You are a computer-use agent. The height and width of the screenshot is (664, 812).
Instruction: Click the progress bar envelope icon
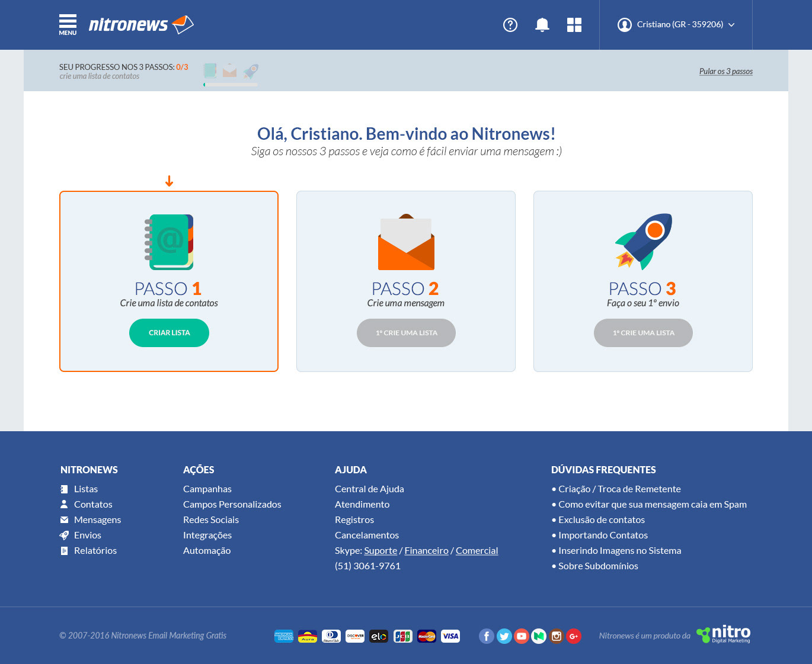pos(230,71)
